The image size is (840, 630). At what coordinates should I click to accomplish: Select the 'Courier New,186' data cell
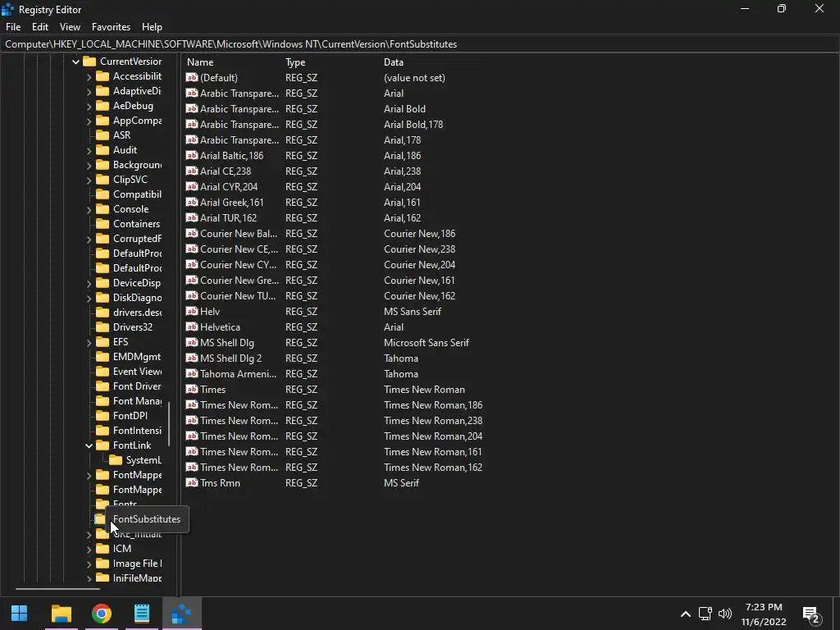[419, 234]
